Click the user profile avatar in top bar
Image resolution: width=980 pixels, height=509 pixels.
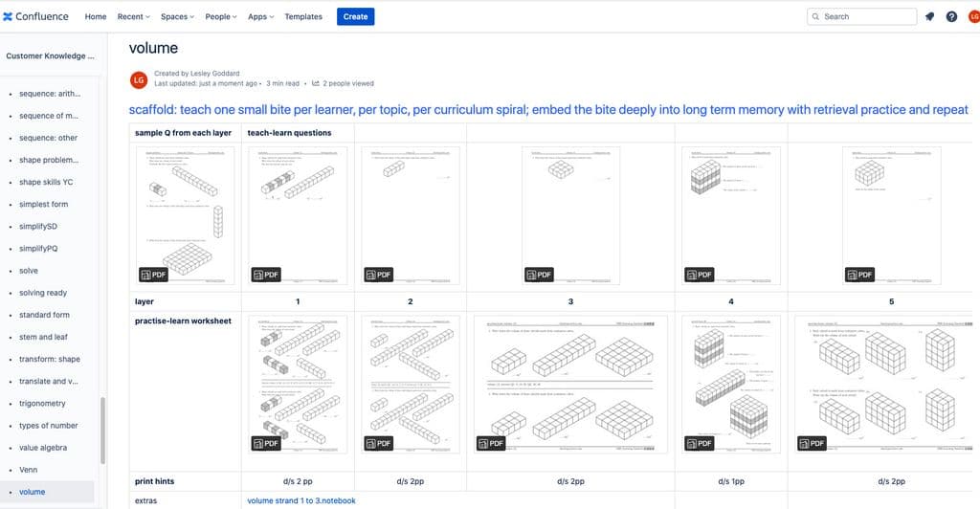coord(973,17)
